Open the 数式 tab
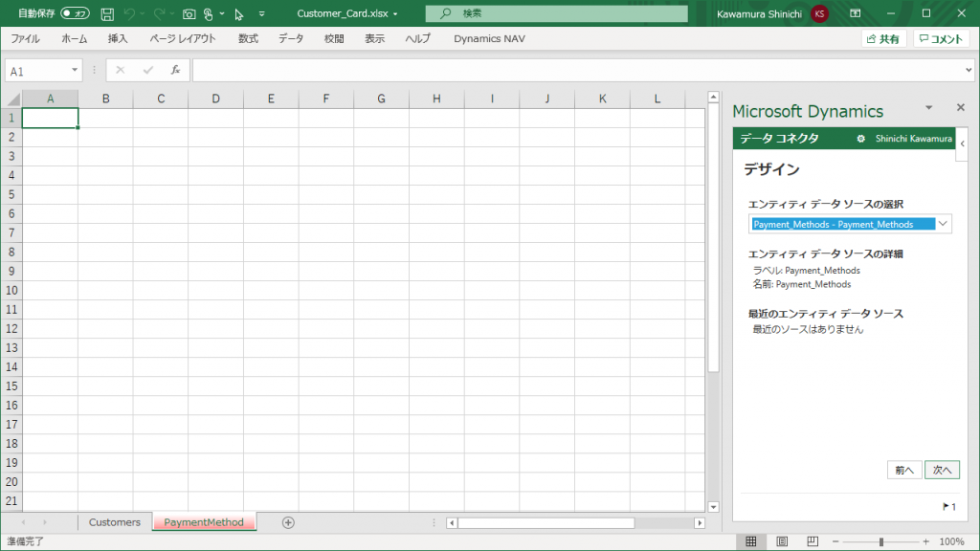 point(248,38)
